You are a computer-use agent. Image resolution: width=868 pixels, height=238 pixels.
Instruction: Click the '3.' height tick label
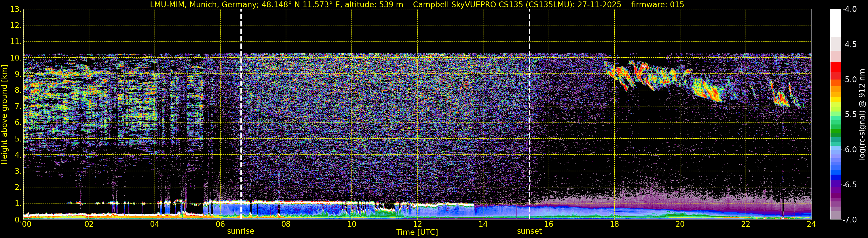pos(18,171)
